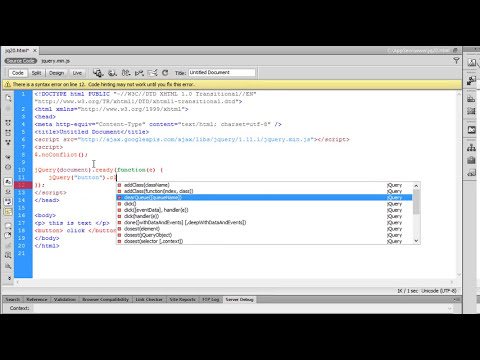Click the Collapse Selection icon
This screenshot has width=480, height=360.
pyautogui.click(x=8, y=133)
